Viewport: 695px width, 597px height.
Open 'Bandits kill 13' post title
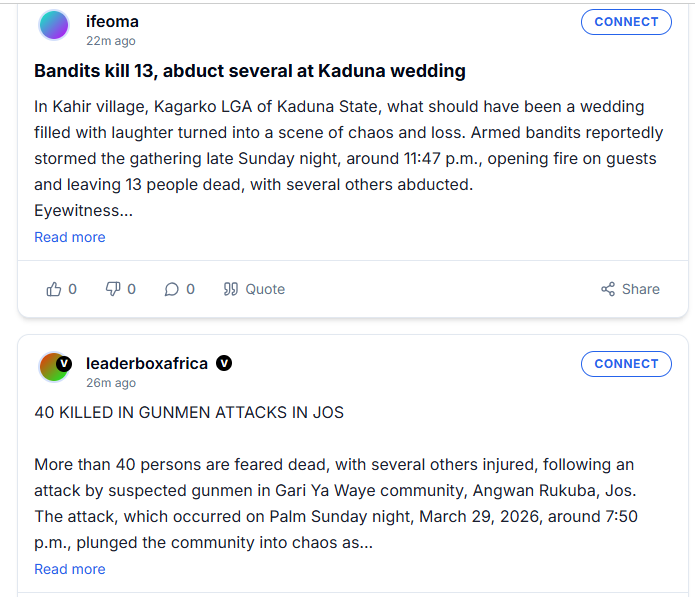(x=249, y=71)
